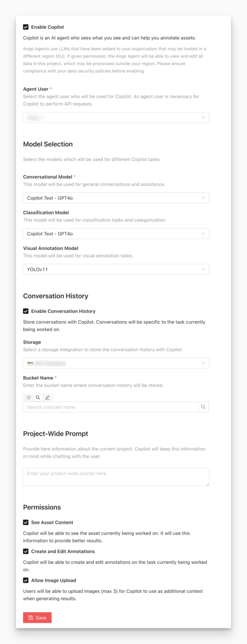This screenshot has width=247, height=644.
Task: Toggle the See Asset Content permission
Action: (26, 522)
